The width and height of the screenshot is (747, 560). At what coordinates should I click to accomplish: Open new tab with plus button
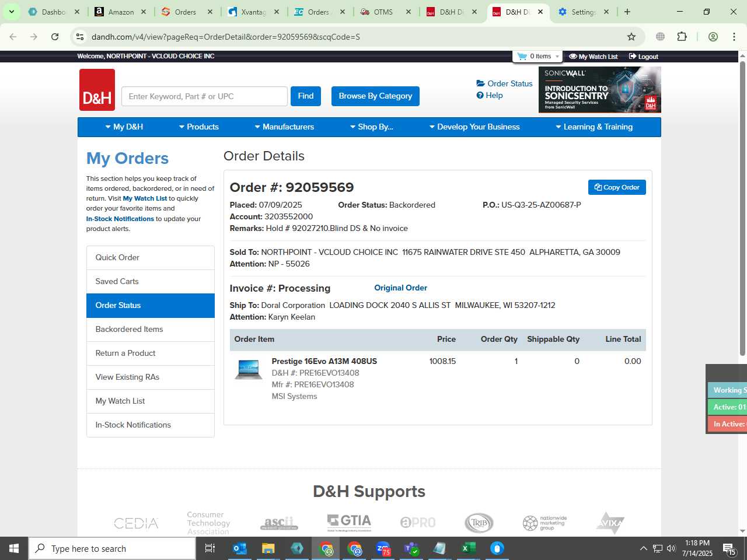(x=627, y=12)
